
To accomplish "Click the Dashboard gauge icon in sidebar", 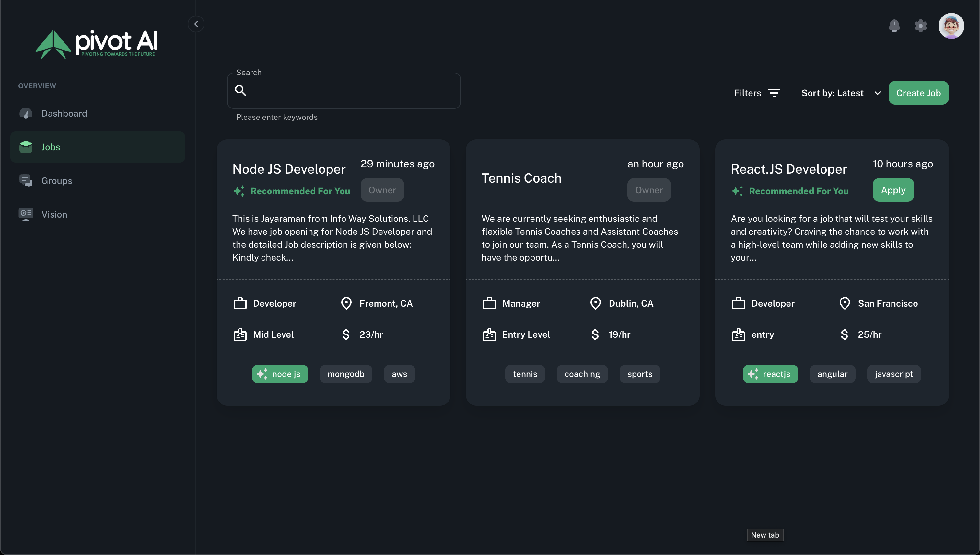I will (26, 113).
